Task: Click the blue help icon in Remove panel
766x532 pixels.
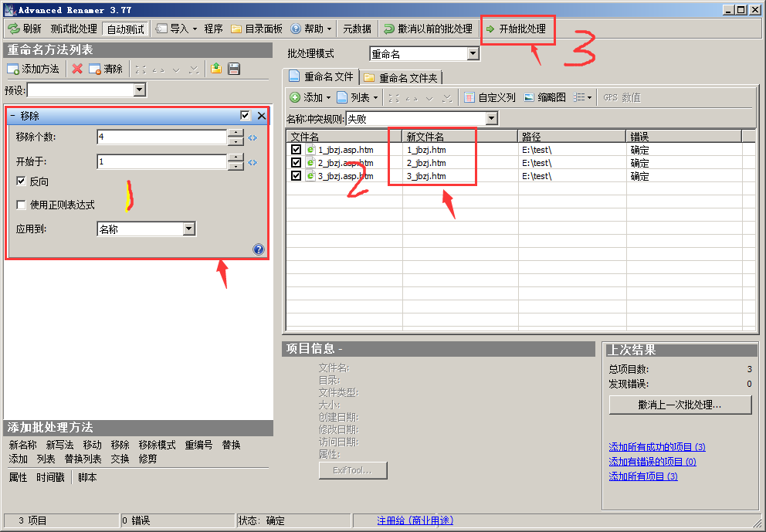Action: tap(259, 249)
